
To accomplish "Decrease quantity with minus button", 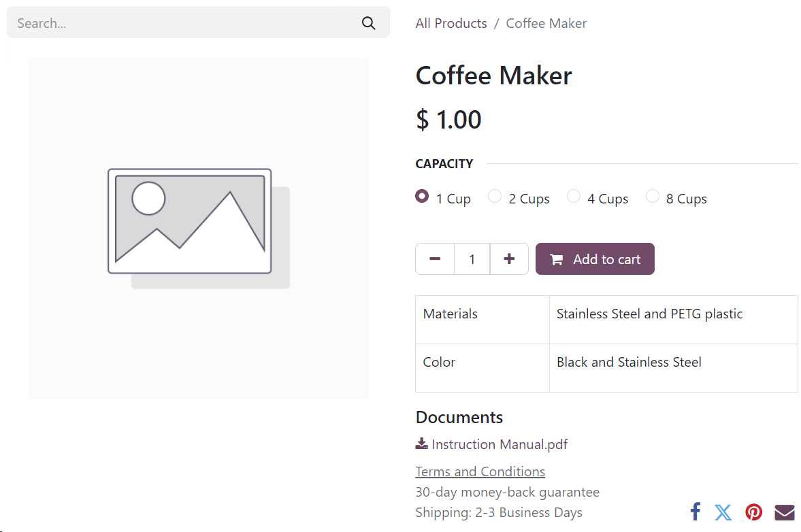I will tap(435, 259).
